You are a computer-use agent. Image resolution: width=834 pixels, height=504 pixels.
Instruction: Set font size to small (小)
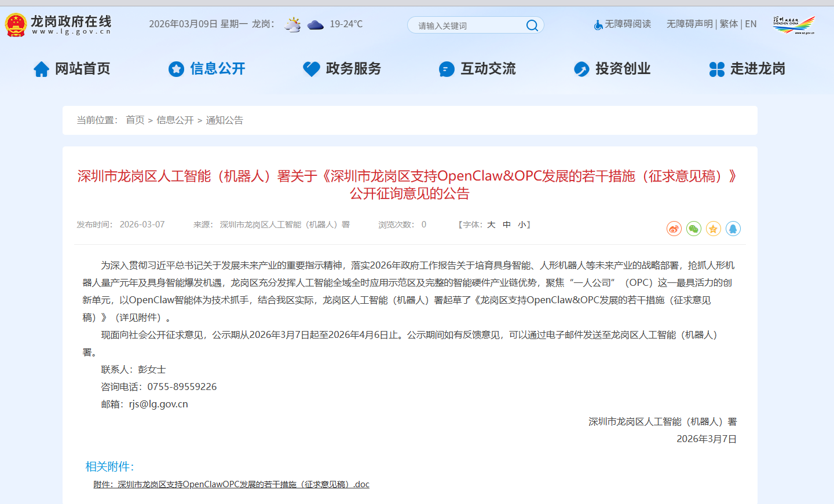(x=522, y=225)
